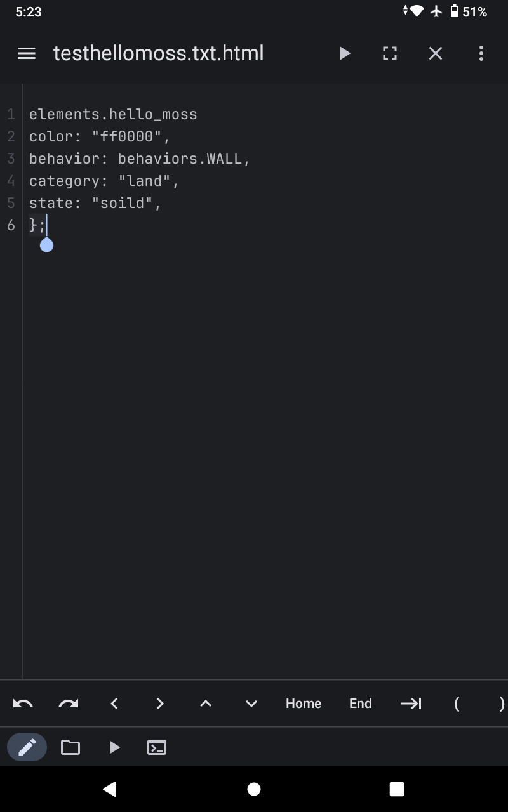The width and height of the screenshot is (508, 812).
Task: Tap the End key button
Action: point(361,703)
